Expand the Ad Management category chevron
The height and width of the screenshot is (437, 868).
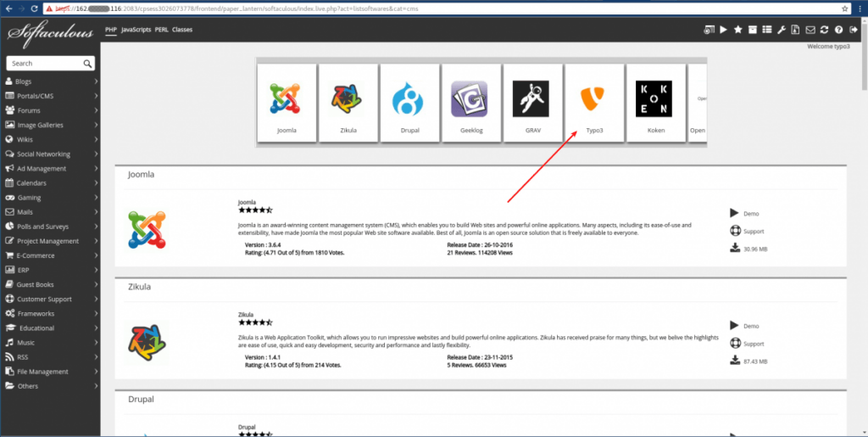tap(97, 168)
